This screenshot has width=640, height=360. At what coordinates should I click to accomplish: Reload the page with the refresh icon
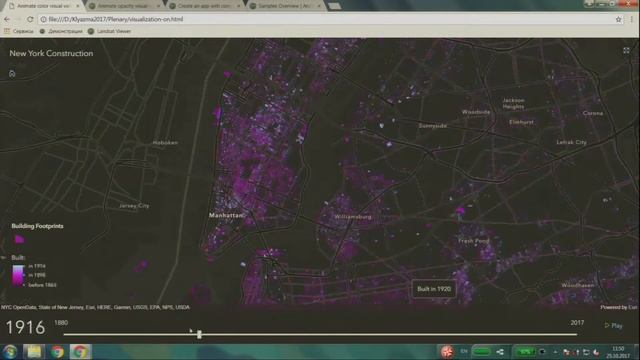click(x=30, y=19)
